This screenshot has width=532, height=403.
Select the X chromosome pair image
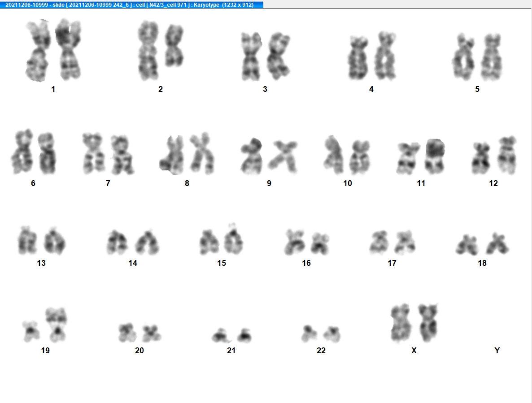(x=414, y=323)
